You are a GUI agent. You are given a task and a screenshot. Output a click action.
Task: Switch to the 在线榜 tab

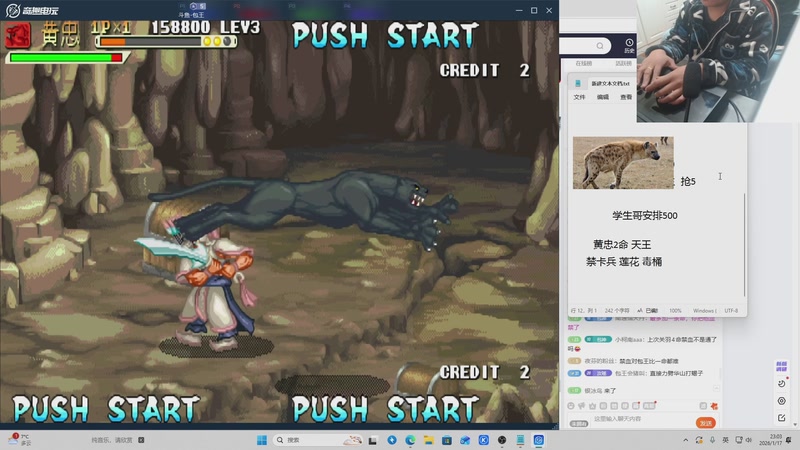click(584, 63)
